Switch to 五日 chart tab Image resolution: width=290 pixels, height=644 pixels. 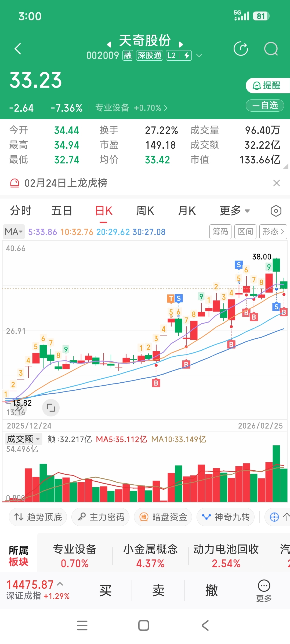point(62,211)
